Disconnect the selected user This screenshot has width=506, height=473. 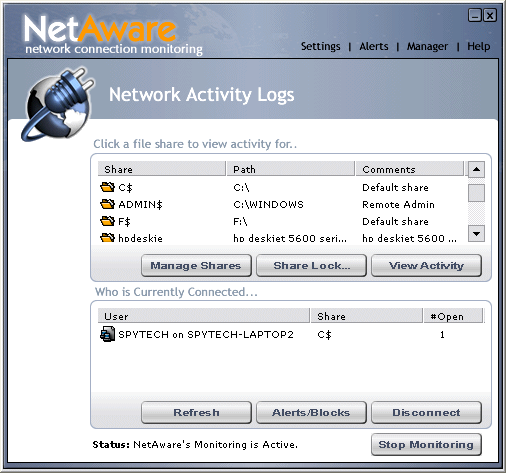coord(426,413)
